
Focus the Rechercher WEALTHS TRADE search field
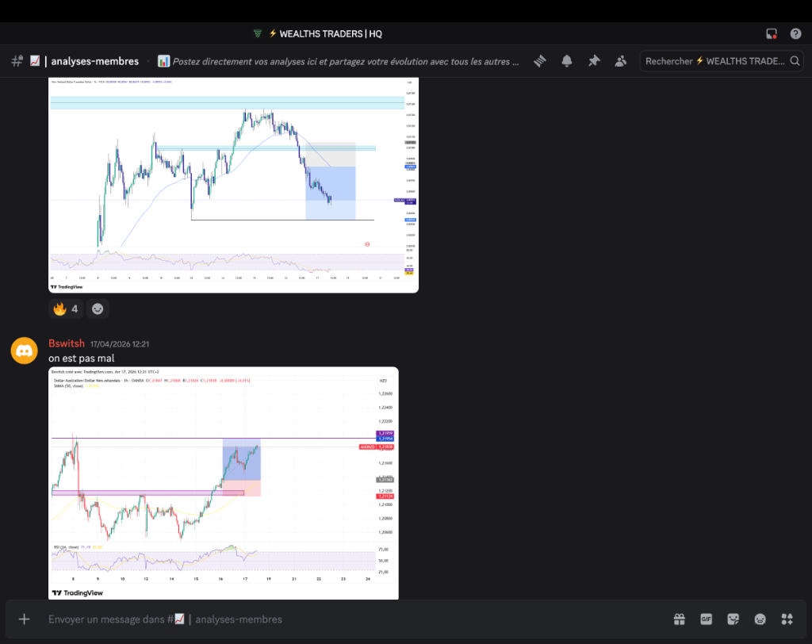(722, 61)
